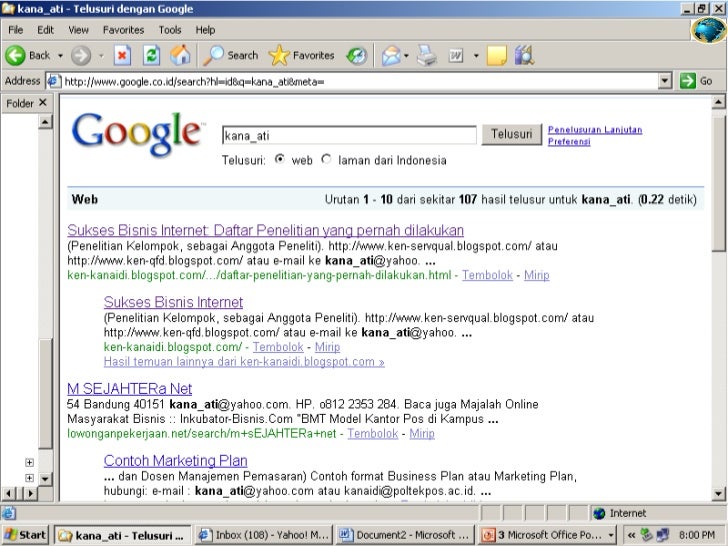Open the Tools menu

pos(170,30)
